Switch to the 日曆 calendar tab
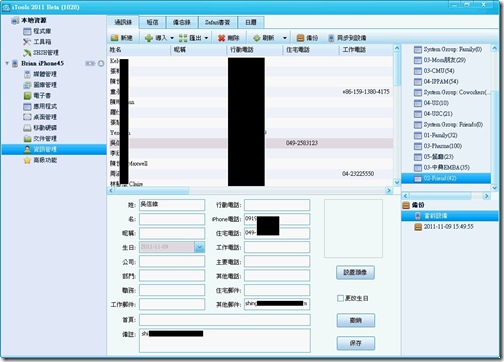The image size is (504, 362). (251, 22)
